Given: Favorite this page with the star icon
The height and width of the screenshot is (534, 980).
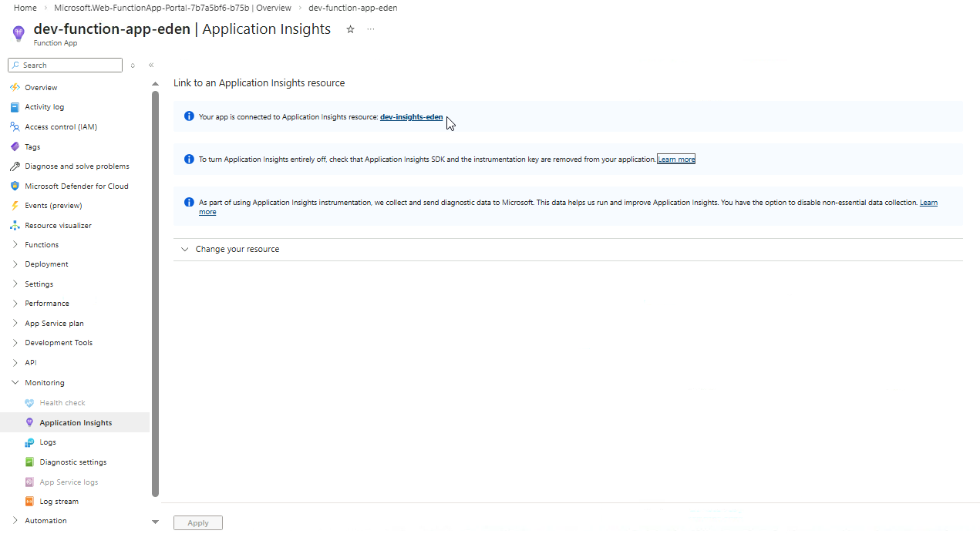Looking at the screenshot, I should click(350, 29).
